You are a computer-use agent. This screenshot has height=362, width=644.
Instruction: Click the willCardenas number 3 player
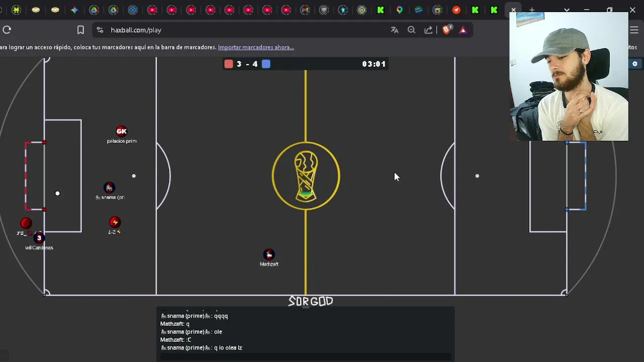point(39,238)
